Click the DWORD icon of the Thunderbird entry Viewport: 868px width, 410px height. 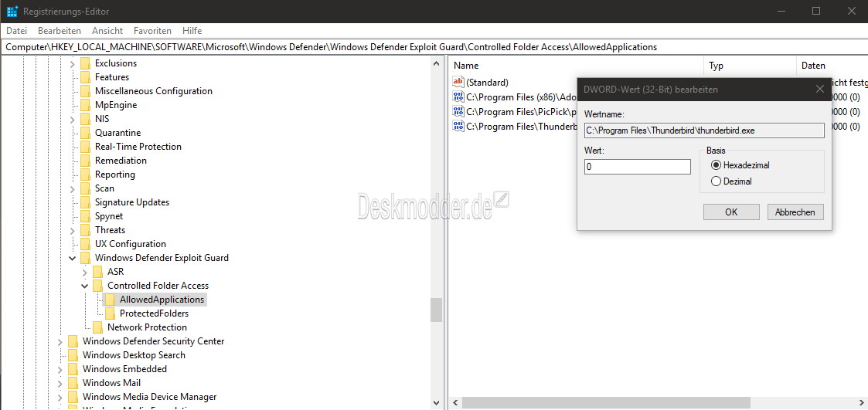pyautogui.click(x=458, y=126)
